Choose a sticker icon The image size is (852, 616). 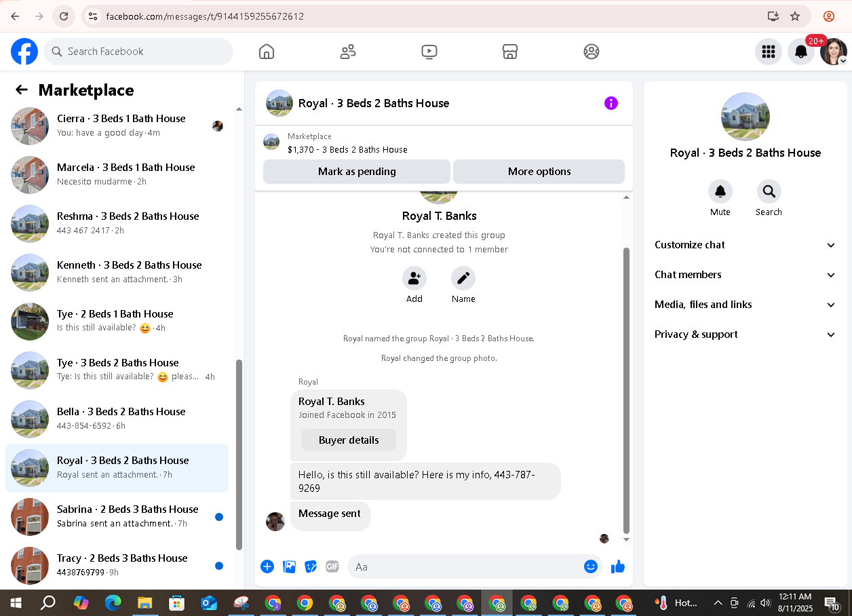[311, 566]
